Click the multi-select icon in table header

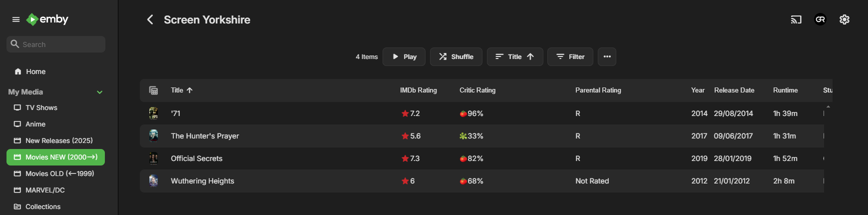(154, 90)
